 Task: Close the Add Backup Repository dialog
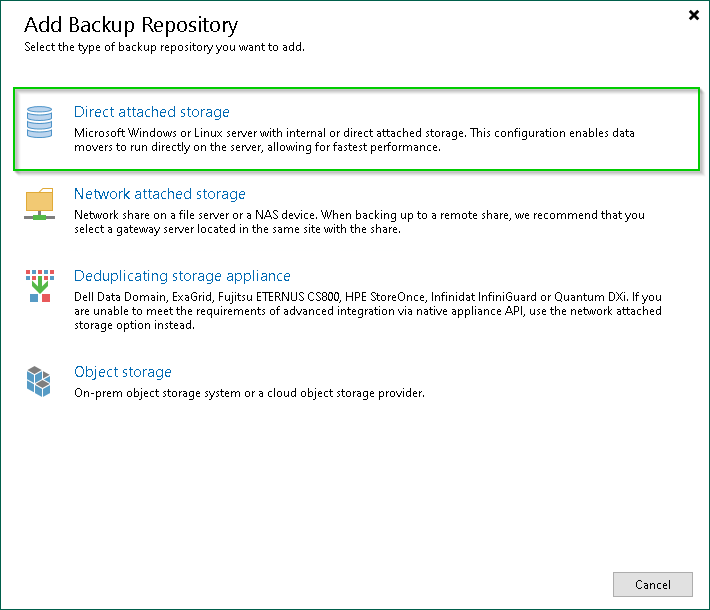click(693, 15)
